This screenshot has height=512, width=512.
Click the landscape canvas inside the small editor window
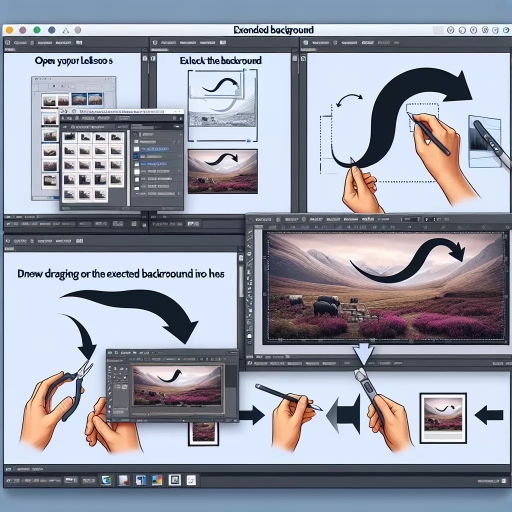pos(177,385)
